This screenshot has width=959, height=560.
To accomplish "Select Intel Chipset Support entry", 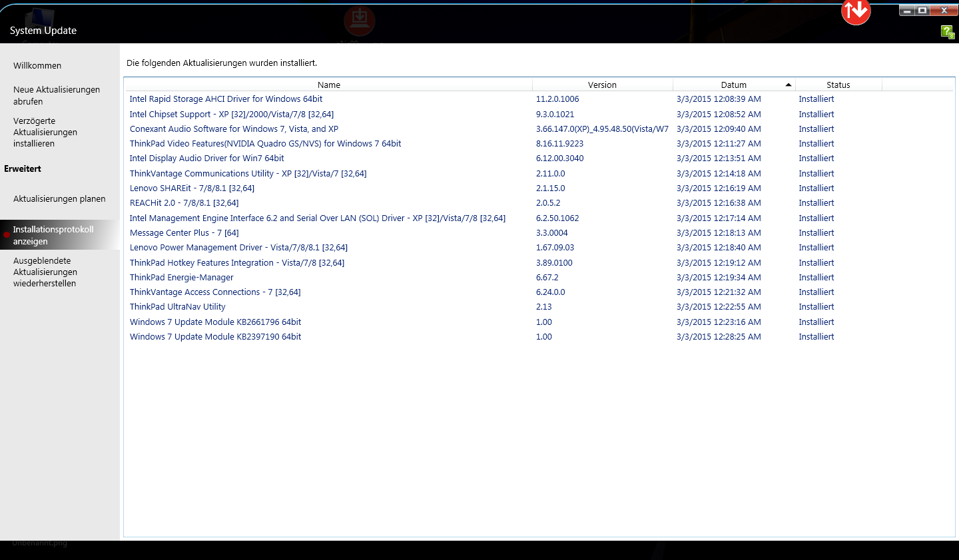I will click(232, 115).
